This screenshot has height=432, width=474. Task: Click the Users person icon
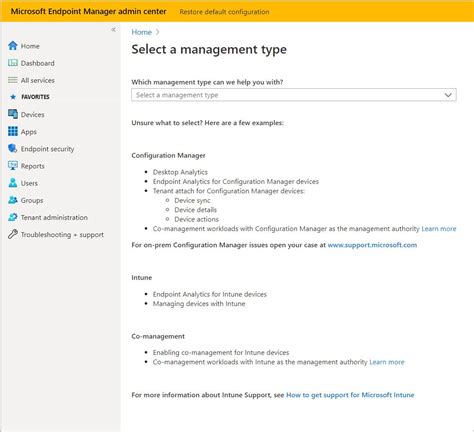(13, 183)
